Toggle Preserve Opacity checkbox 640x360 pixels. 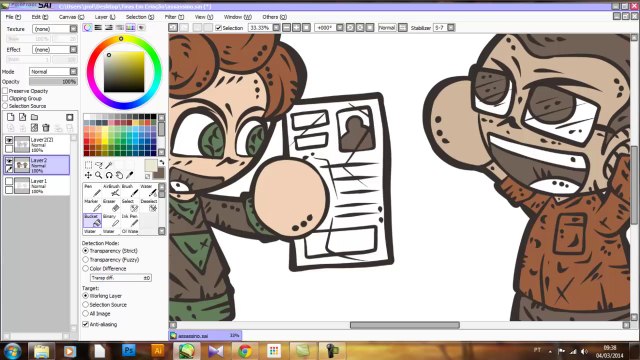(5, 91)
